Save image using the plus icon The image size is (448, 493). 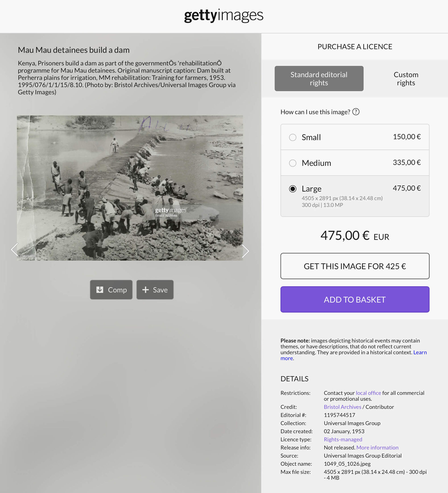145,290
